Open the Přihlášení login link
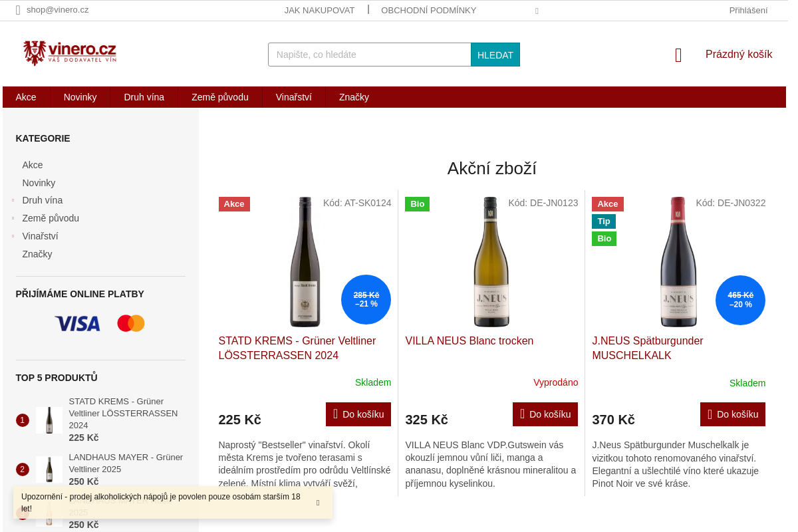 click(747, 10)
